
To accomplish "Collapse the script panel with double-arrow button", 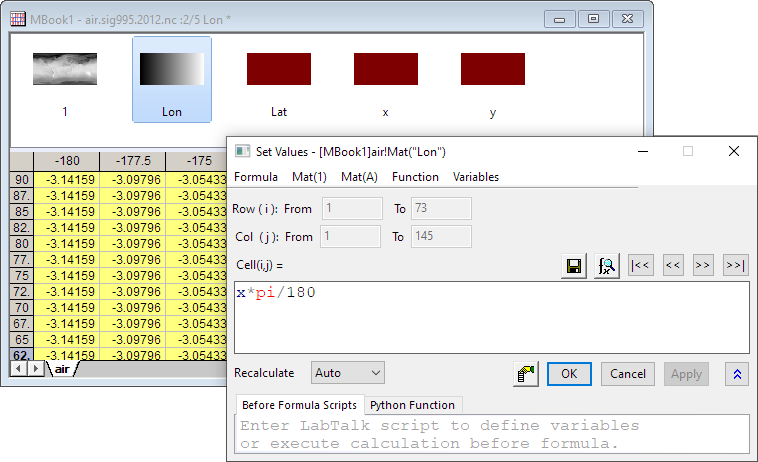I will tap(737, 373).
